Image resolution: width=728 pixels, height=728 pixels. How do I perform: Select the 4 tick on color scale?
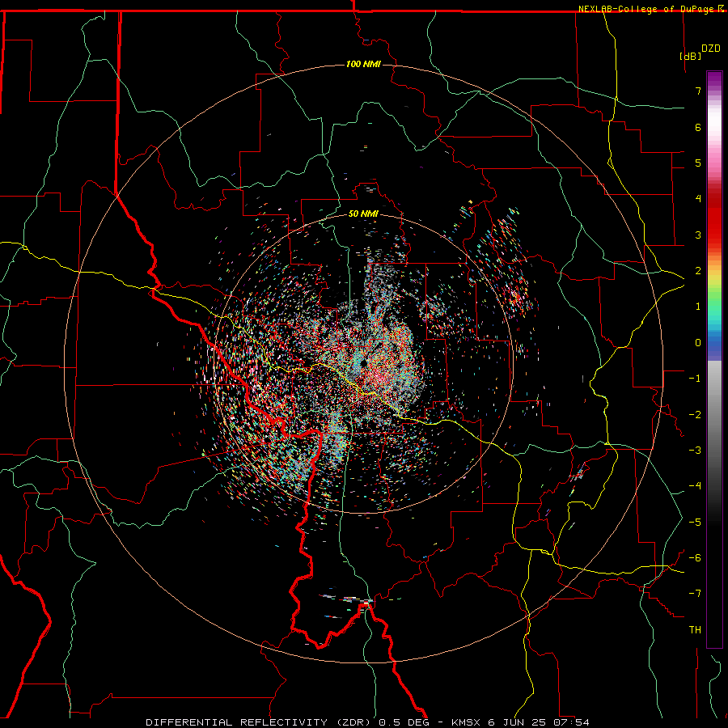698,199
